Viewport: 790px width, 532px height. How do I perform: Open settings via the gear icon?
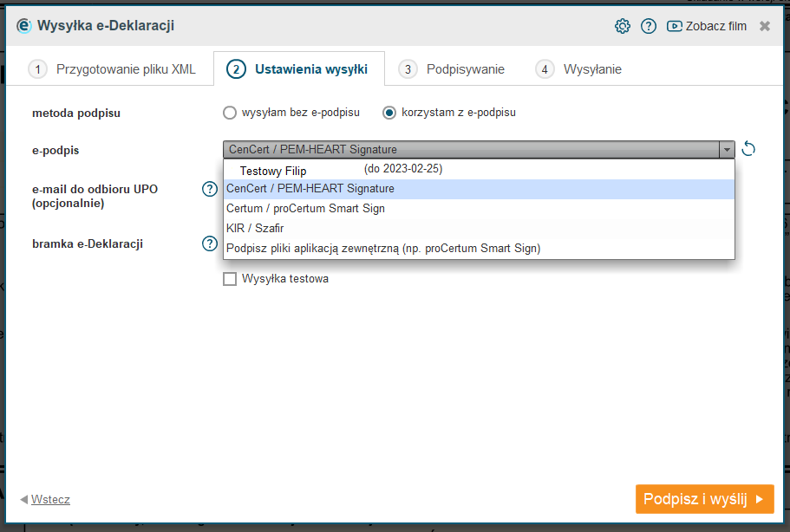[623, 26]
